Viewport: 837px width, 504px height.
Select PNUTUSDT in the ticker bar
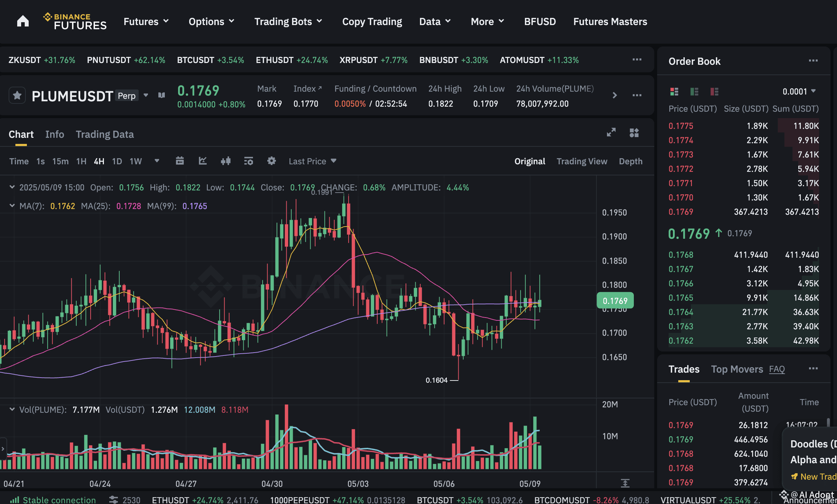(126, 60)
